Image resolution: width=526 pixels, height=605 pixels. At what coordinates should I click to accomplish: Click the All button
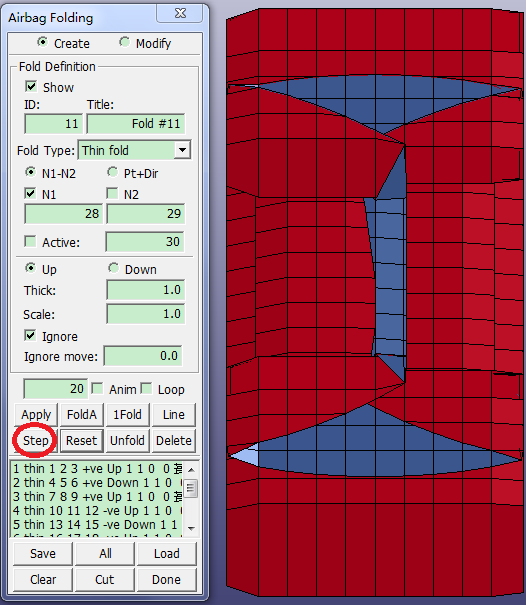pyautogui.click(x=105, y=554)
